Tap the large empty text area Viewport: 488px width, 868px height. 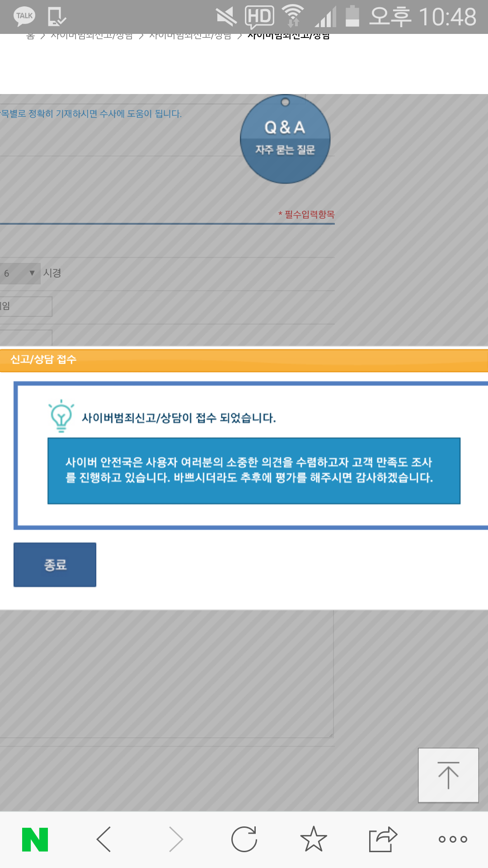pyautogui.click(x=166, y=674)
